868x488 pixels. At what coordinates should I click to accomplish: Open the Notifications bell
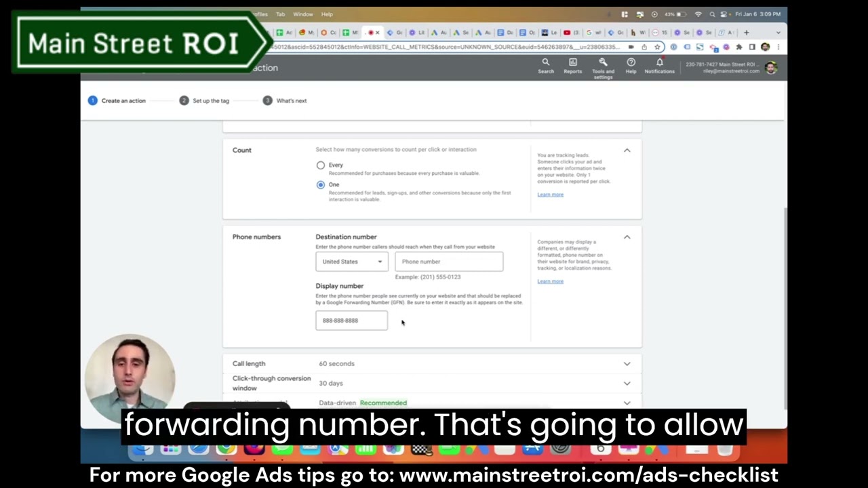point(659,66)
